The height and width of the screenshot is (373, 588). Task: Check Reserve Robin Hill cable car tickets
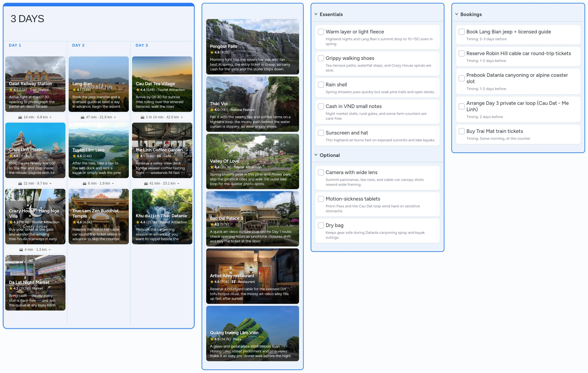462,53
